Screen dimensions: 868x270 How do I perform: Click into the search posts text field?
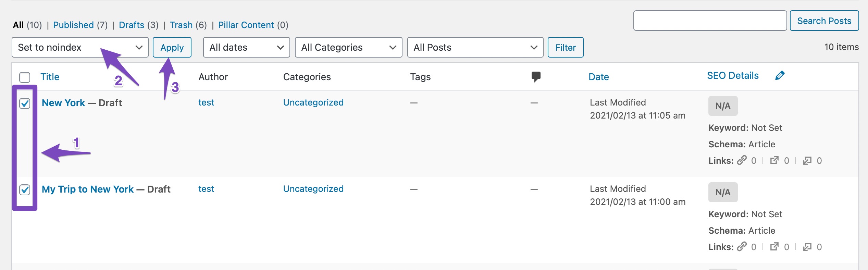[710, 21]
